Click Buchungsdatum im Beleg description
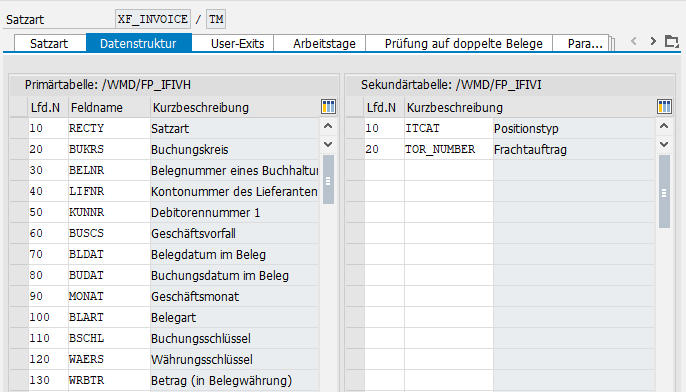 234,275
